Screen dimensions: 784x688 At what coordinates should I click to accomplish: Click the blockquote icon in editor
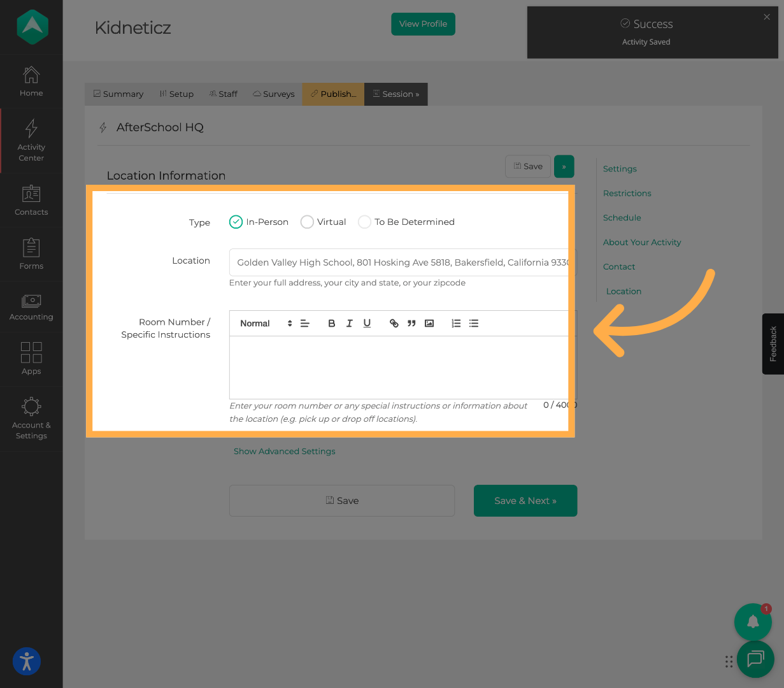[x=411, y=324]
